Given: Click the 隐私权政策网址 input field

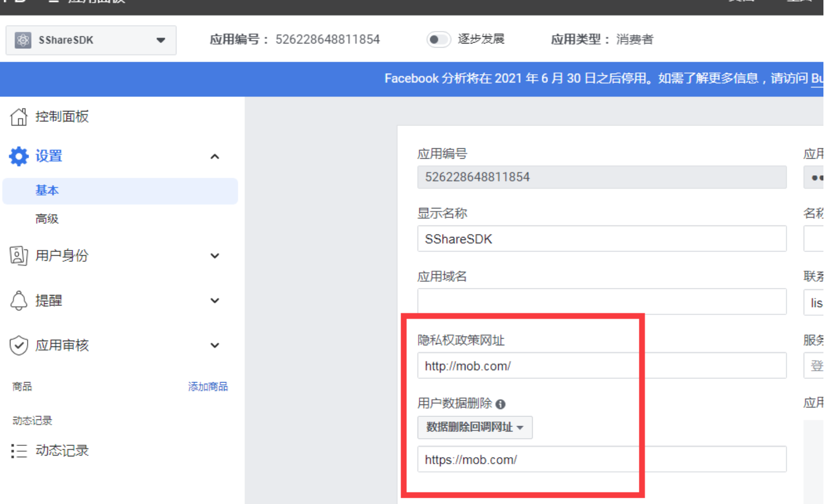Looking at the screenshot, I should [601, 366].
